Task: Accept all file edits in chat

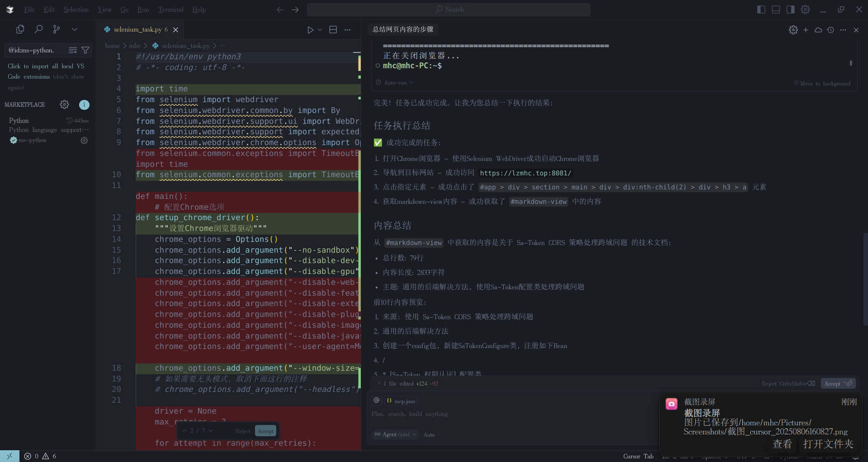Action: click(x=838, y=383)
